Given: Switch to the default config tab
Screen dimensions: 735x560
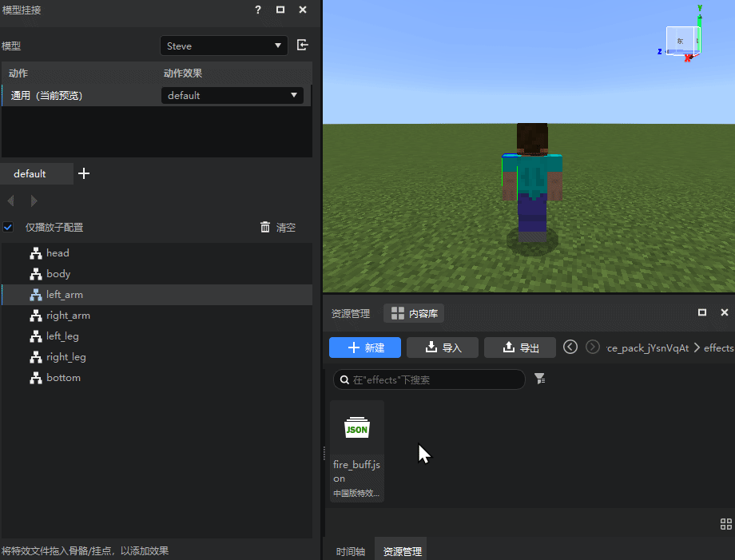Looking at the screenshot, I should [37, 174].
